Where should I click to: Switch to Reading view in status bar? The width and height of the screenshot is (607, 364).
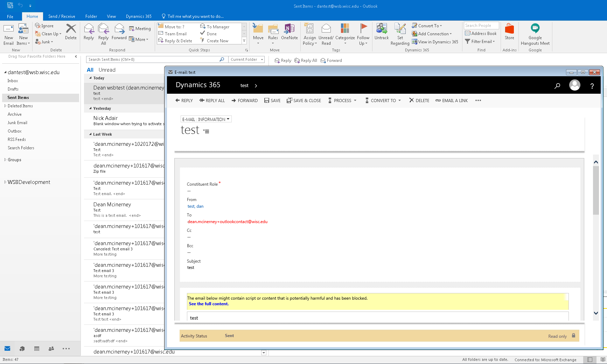click(602, 359)
